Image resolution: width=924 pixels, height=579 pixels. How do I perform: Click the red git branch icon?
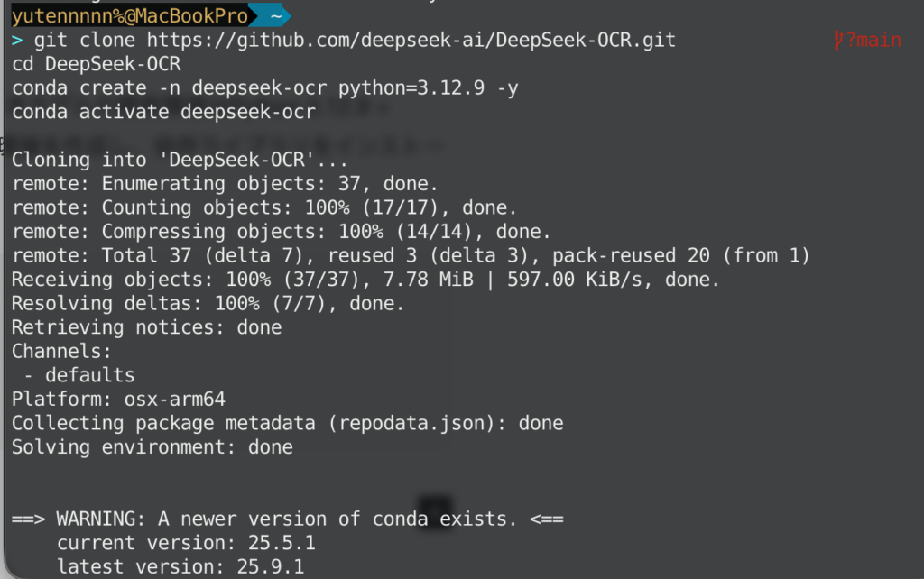coord(839,41)
